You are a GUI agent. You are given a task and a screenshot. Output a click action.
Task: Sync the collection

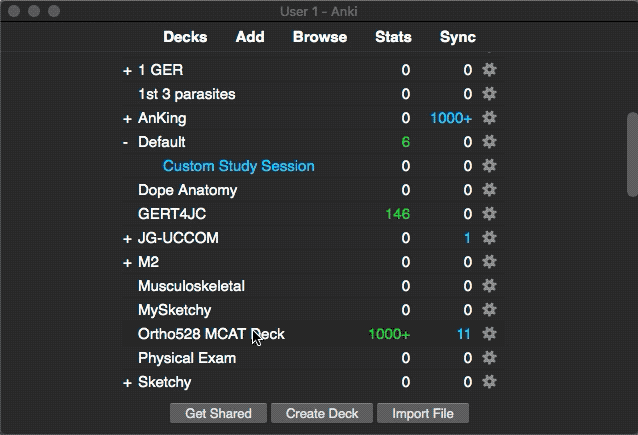tap(458, 37)
